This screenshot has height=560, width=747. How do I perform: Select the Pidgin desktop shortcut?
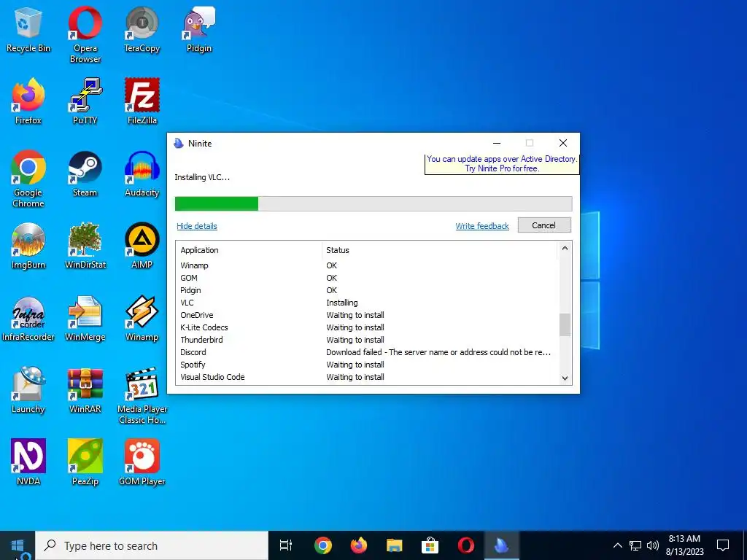coord(198,29)
